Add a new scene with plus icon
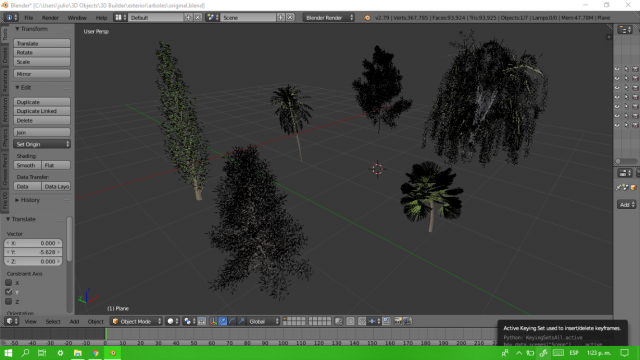 point(281,18)
